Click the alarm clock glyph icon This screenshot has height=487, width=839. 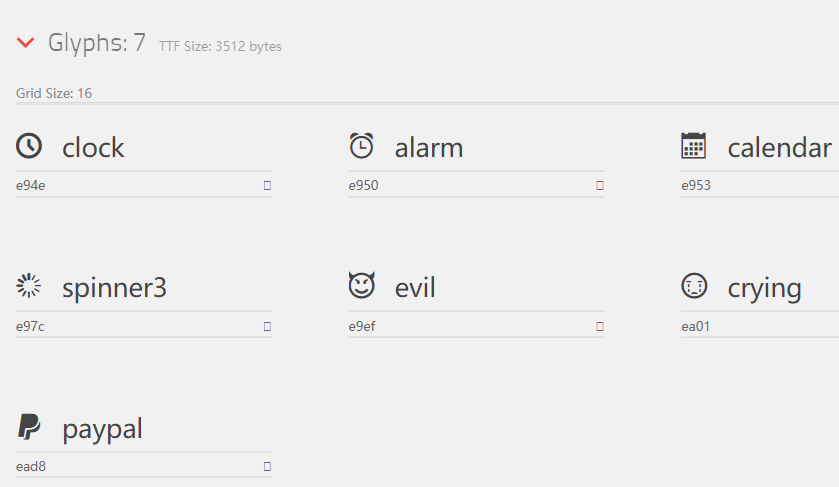[361, 146]
